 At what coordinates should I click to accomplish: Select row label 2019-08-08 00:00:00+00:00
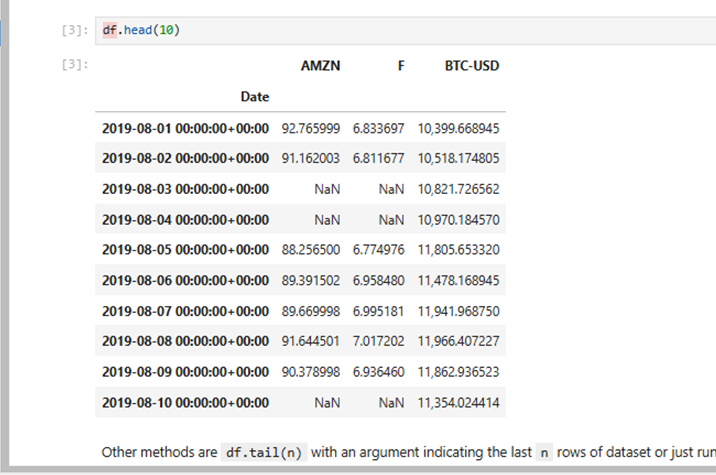(x=185, y=341)
